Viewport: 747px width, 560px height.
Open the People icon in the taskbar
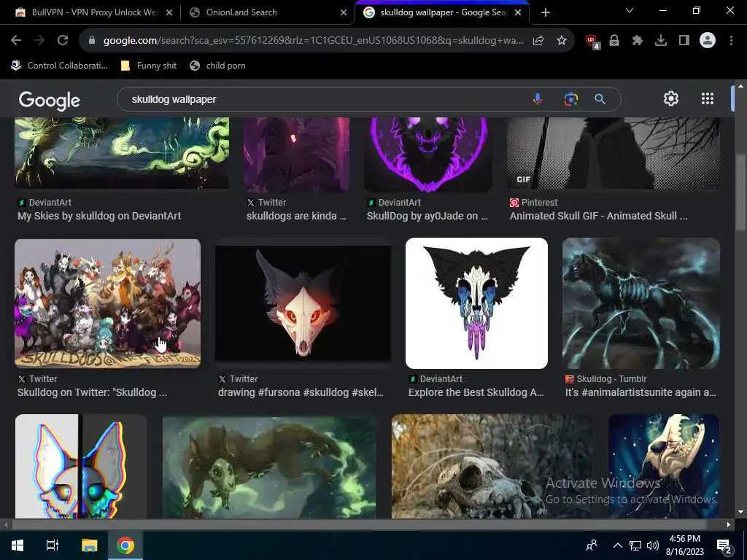click(x=592, y=545)
